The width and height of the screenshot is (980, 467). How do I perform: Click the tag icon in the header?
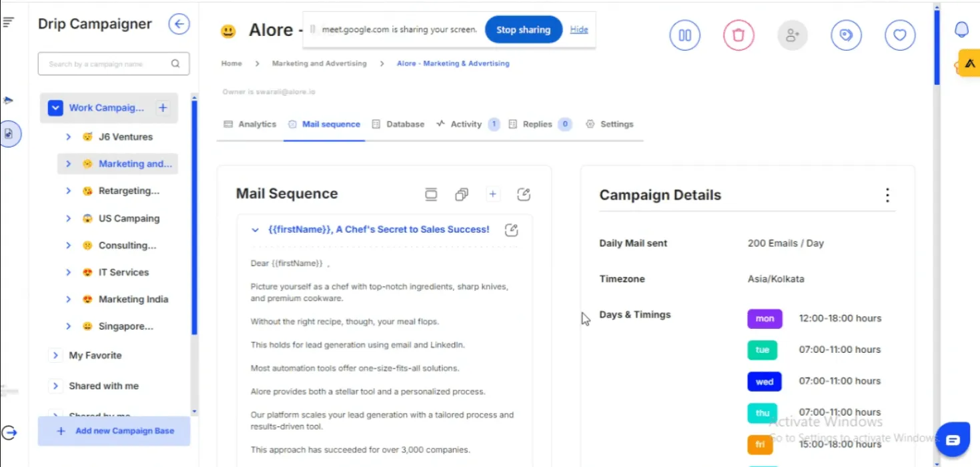coord(846,35)
